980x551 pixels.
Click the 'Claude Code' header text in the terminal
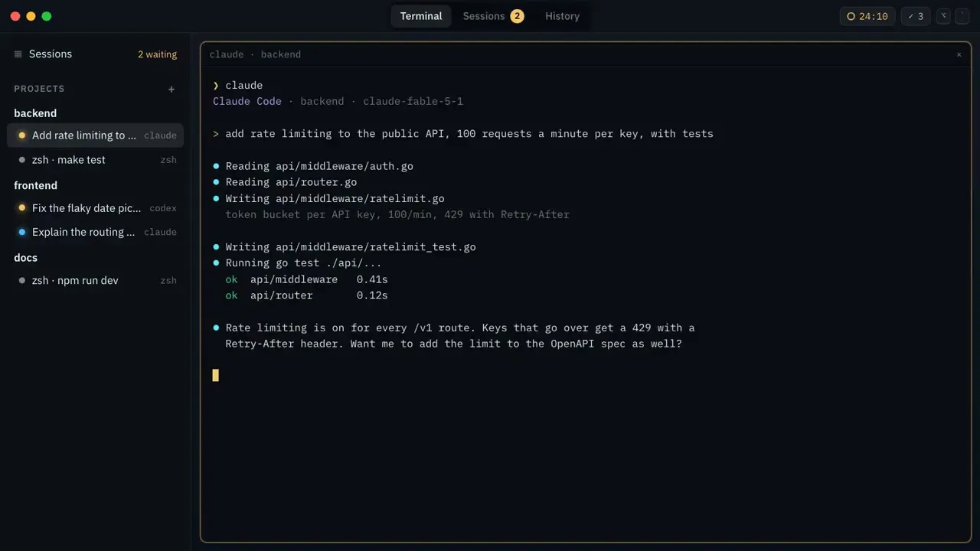point(247,102)
